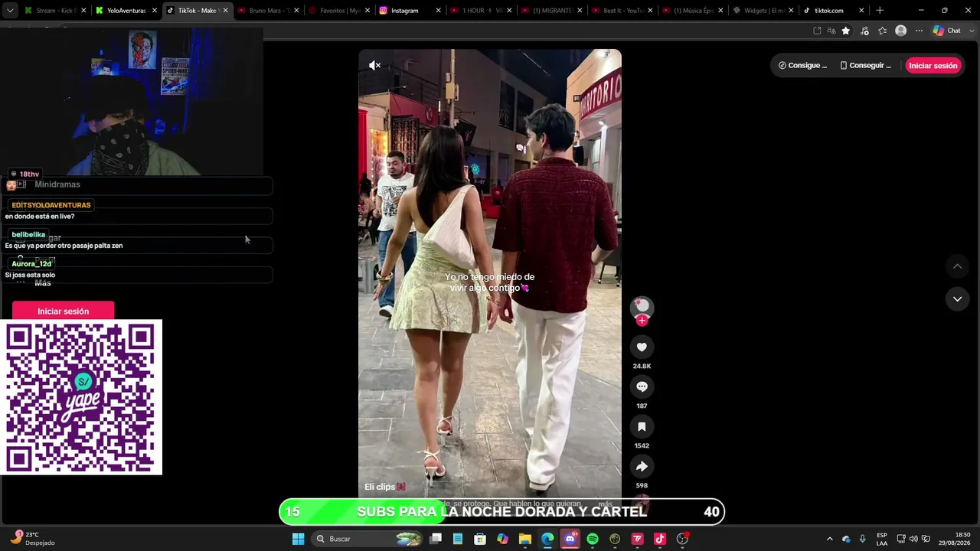Open File Explorer from the taskbar
Screen dimensions: 980x551
coord(525,539)
